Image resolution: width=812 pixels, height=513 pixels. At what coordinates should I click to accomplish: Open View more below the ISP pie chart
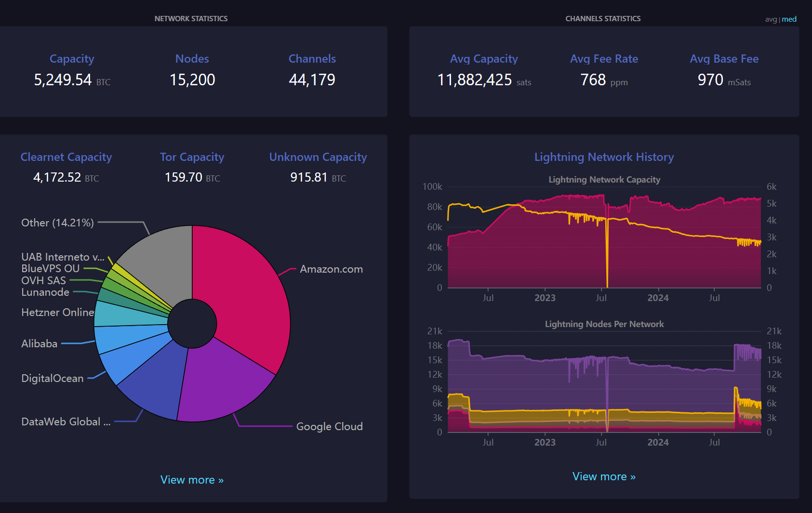pyautogui.click(x=192, y=480)
